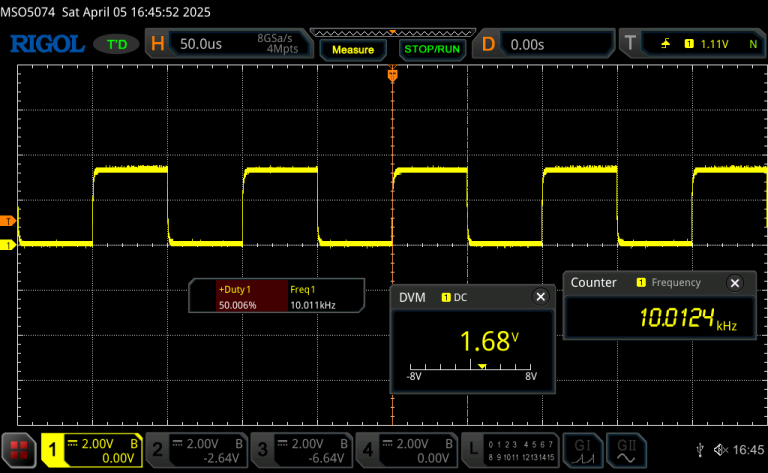
Task: Close the DVM panel
Action: 541,297
